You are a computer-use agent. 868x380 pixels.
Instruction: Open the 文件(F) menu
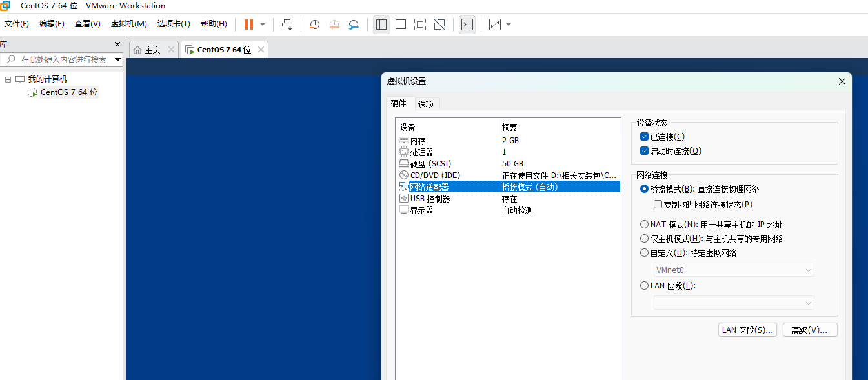[17, 24]
